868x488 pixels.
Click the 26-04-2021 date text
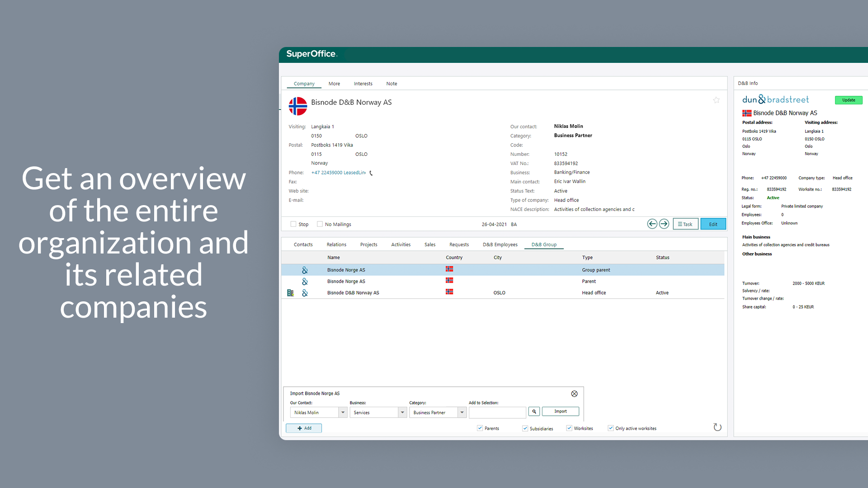click(494, 225)
